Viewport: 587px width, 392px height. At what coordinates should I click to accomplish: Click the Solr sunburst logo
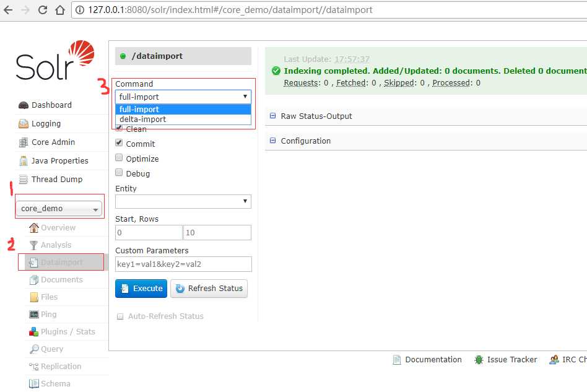coord(81,53)
